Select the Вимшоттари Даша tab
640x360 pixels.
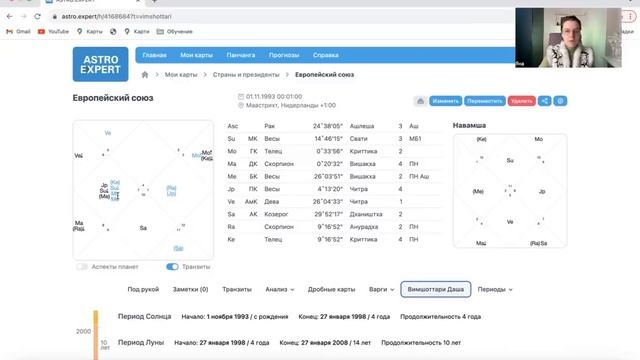point(436,289)
